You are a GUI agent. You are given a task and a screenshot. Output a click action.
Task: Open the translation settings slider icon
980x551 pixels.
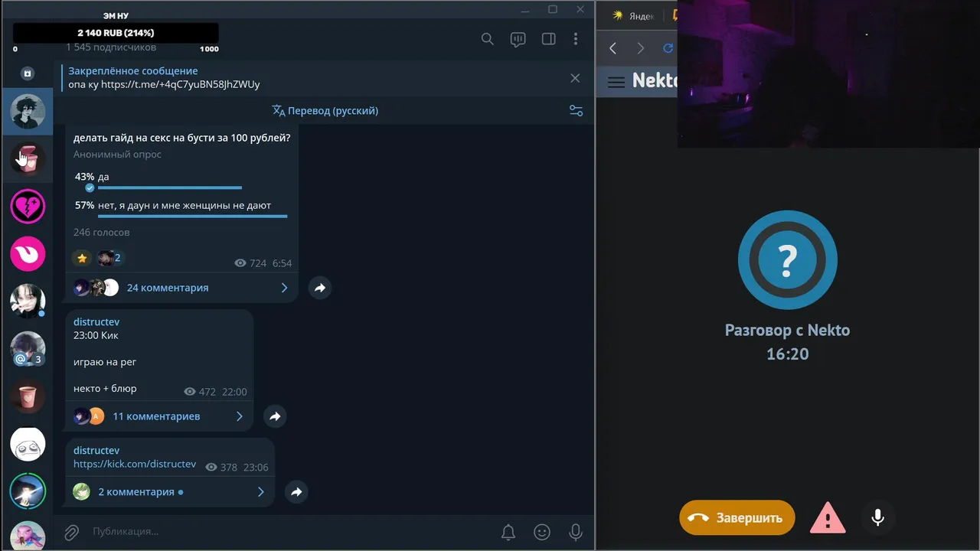577,111
